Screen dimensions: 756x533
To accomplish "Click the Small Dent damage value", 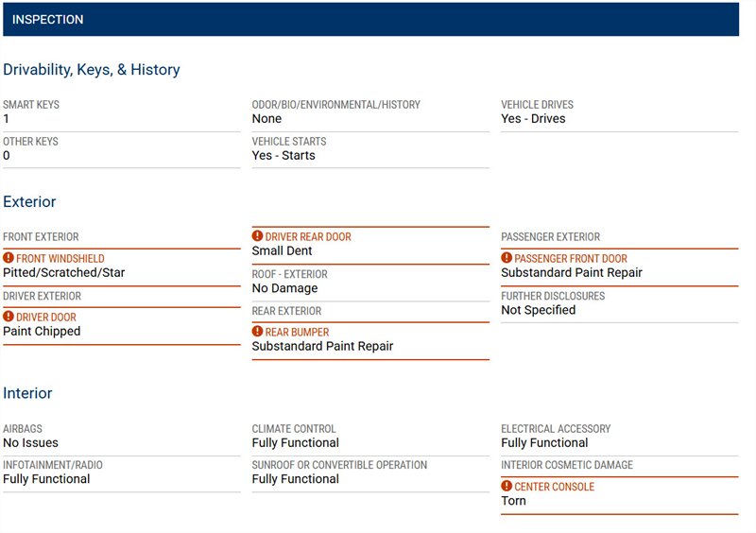I will pyautogui.click(x=282, y=251).
